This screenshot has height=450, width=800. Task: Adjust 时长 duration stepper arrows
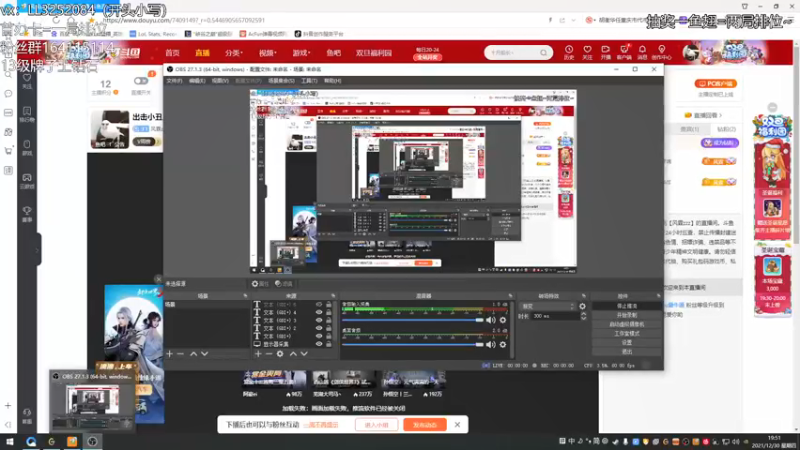pos(583,316)
